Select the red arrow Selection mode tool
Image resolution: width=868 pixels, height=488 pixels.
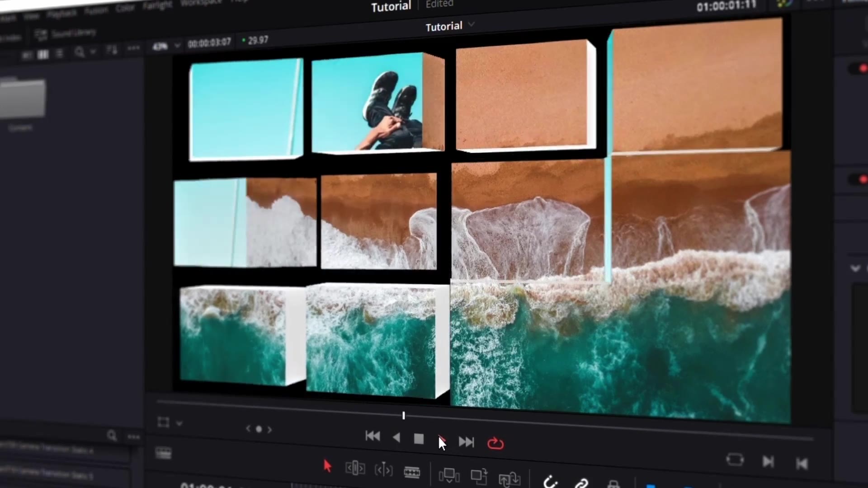tap(327, 466)
